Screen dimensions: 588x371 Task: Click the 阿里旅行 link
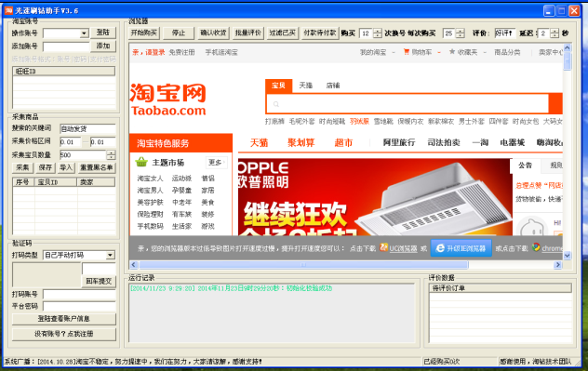pyautogui.click(x=399, y=143)
